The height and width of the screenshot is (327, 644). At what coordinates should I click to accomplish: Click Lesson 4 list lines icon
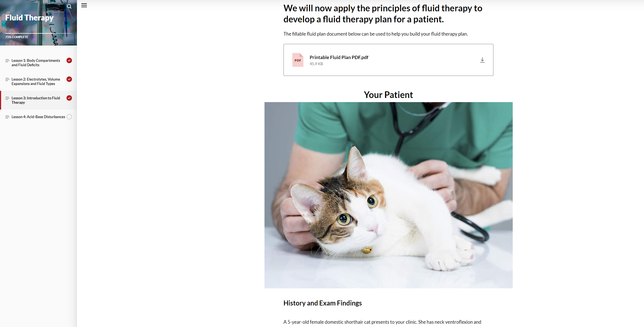[x=7, y=117]
